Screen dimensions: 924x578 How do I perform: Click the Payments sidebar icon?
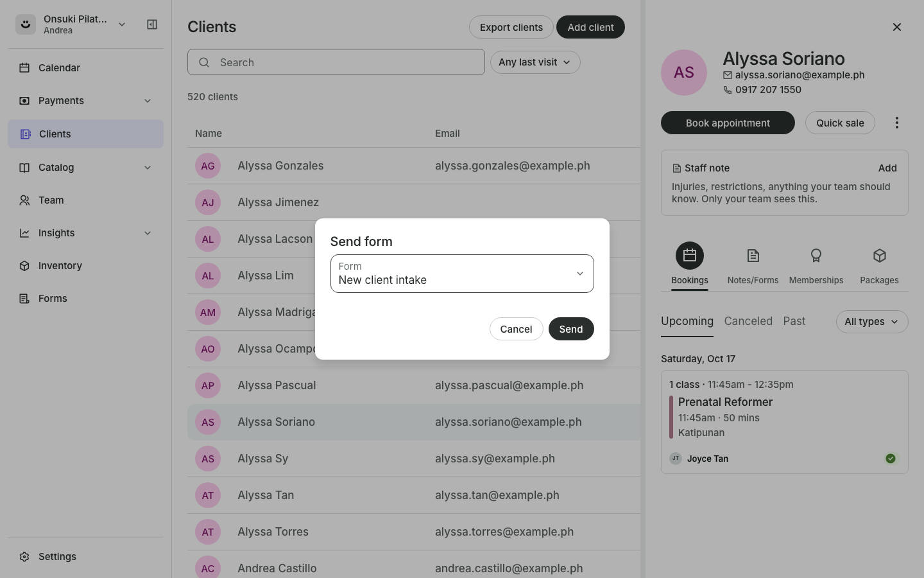point(24,101)
